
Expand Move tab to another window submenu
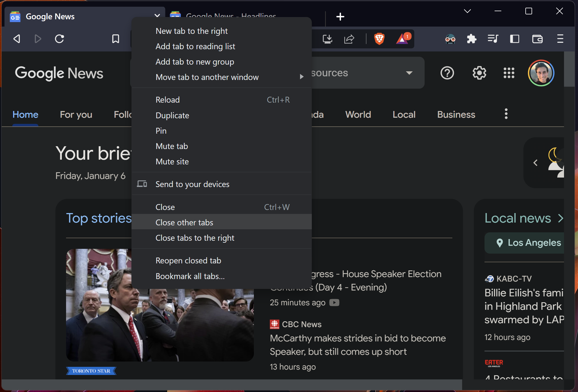click(221, 77)
